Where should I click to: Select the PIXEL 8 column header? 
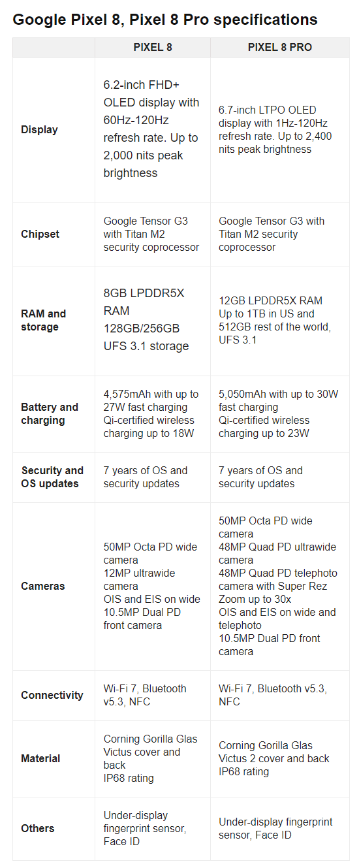coord(153,48)
